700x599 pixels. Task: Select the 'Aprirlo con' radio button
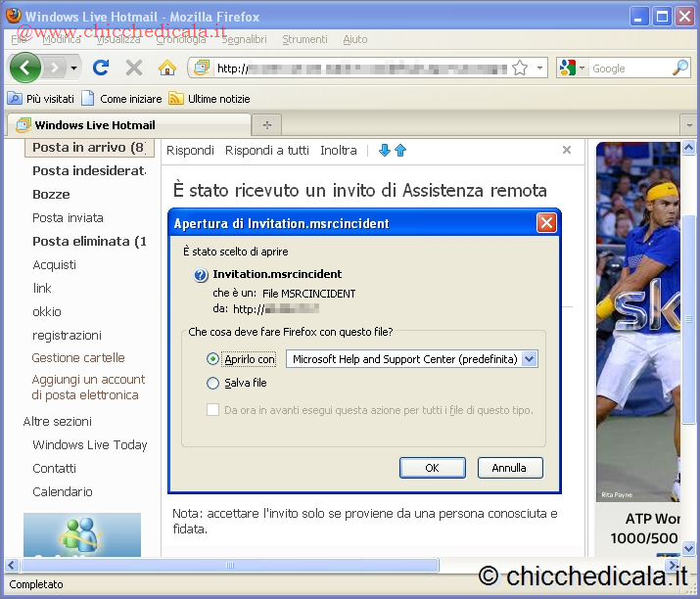click(213, 359)
